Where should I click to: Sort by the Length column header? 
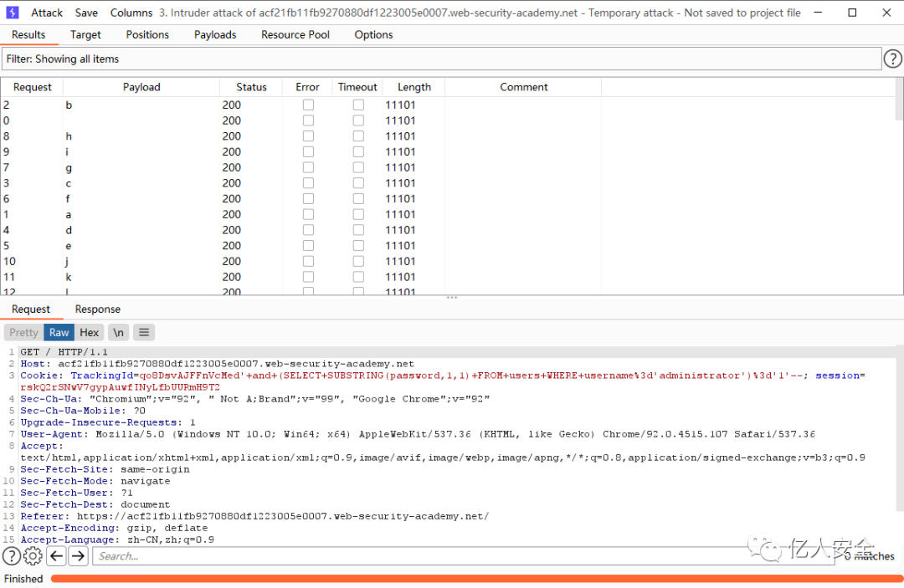pos(414,87)
